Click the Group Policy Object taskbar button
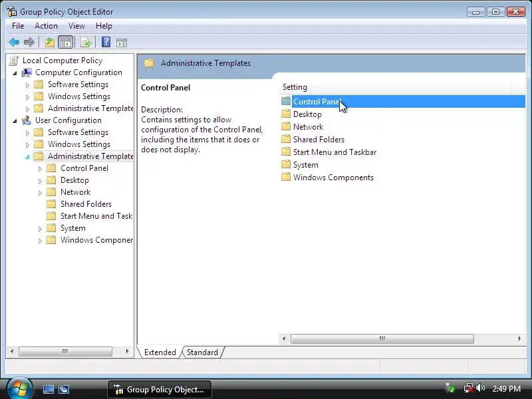532x399 pixels. (160, 389)
